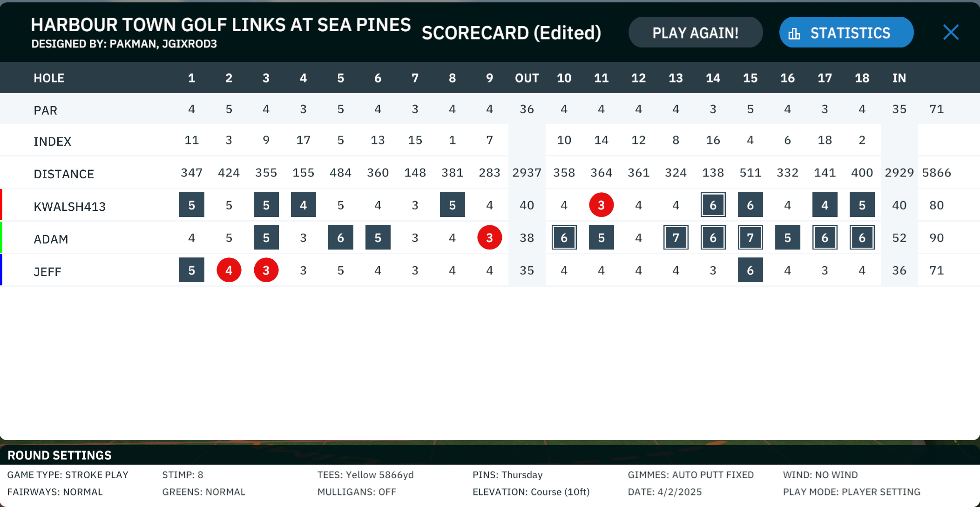Select the JEFF player name
The width and height of the screenshot is (980, 507).
47,271
